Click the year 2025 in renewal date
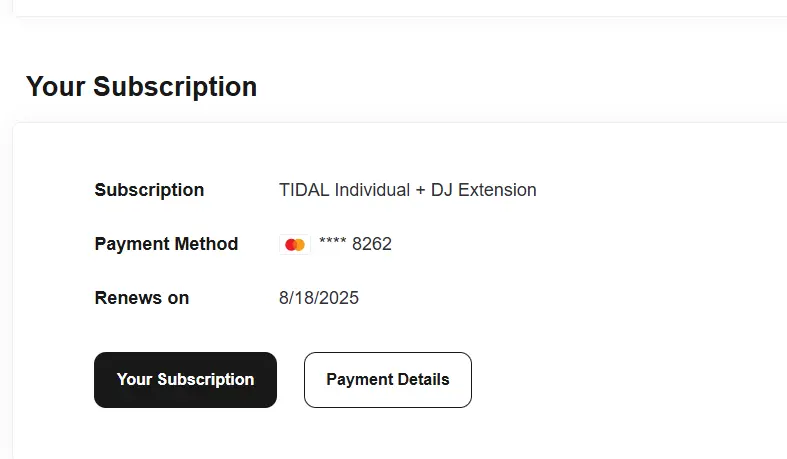The width and height of the screenshot is (787, 459). pos(339,298)
